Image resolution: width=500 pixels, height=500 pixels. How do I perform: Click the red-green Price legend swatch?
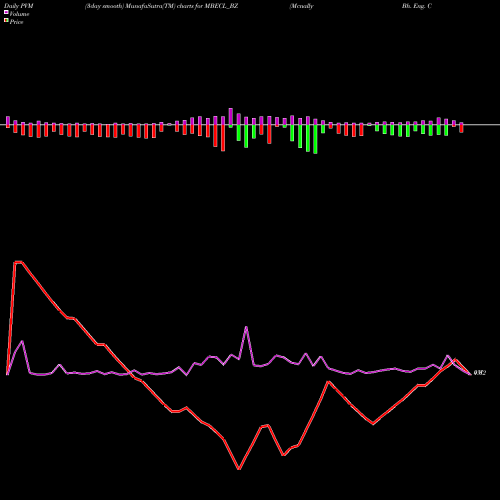[x=6, y=21]
